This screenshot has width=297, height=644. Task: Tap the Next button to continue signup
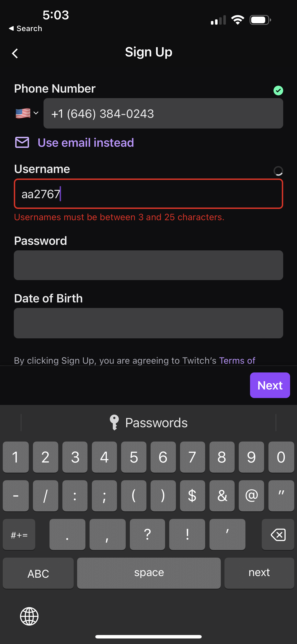270,385
